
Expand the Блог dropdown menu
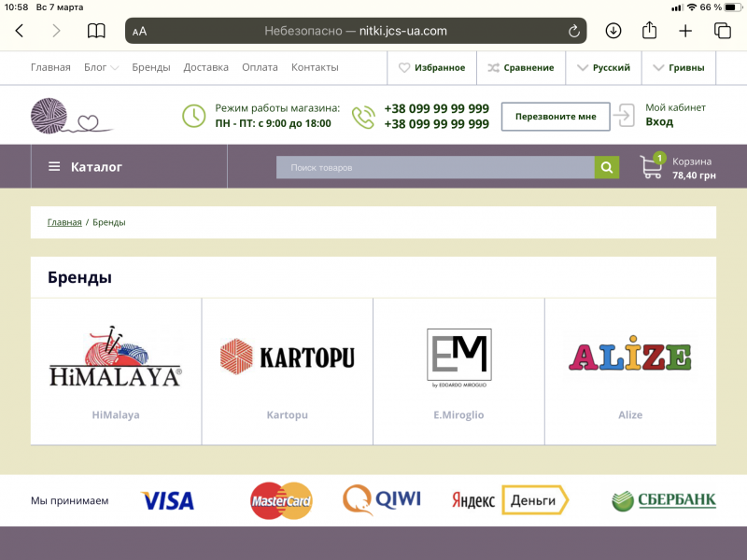tap(101, 67)
